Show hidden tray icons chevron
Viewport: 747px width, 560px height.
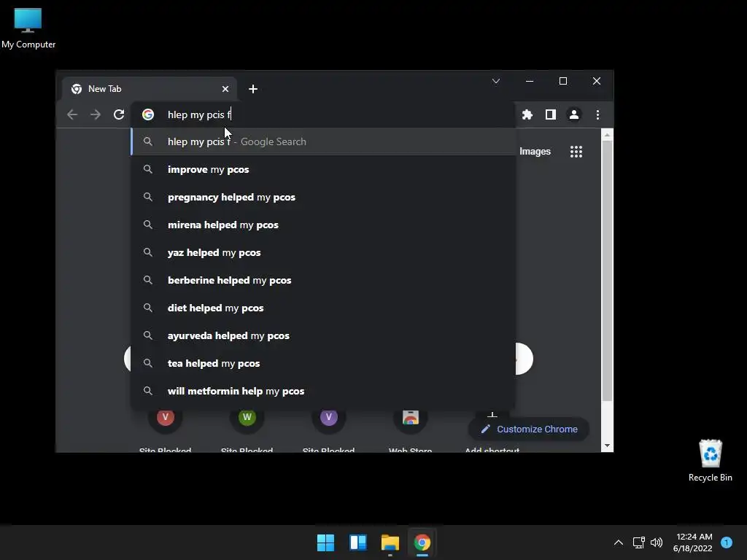tap(619, 542)
